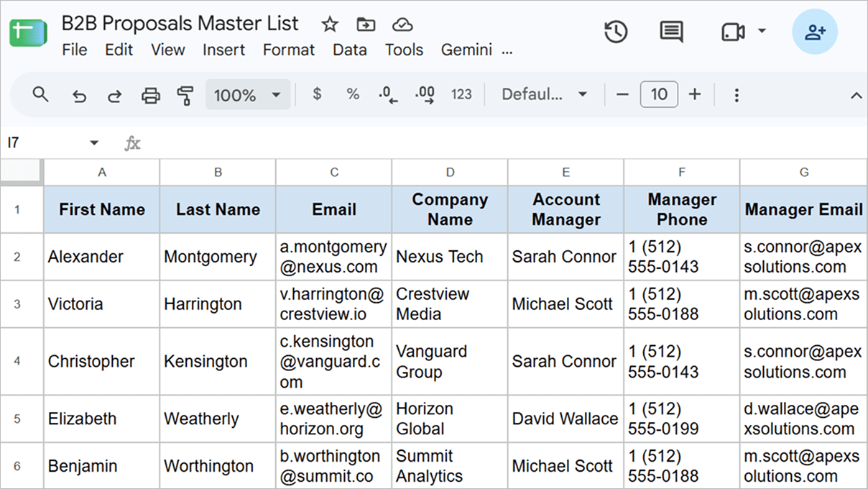Click the font size field showing 10

[x=659, y=94]
